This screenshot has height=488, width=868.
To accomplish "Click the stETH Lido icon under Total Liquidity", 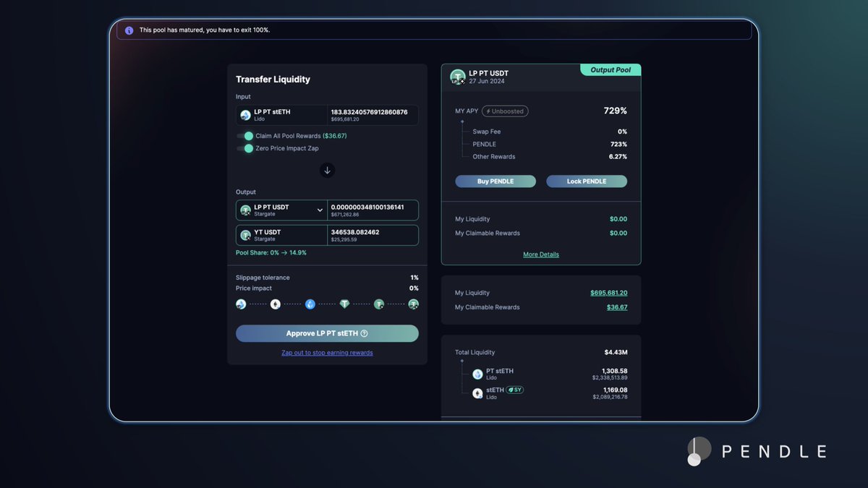I will [477, 393].
